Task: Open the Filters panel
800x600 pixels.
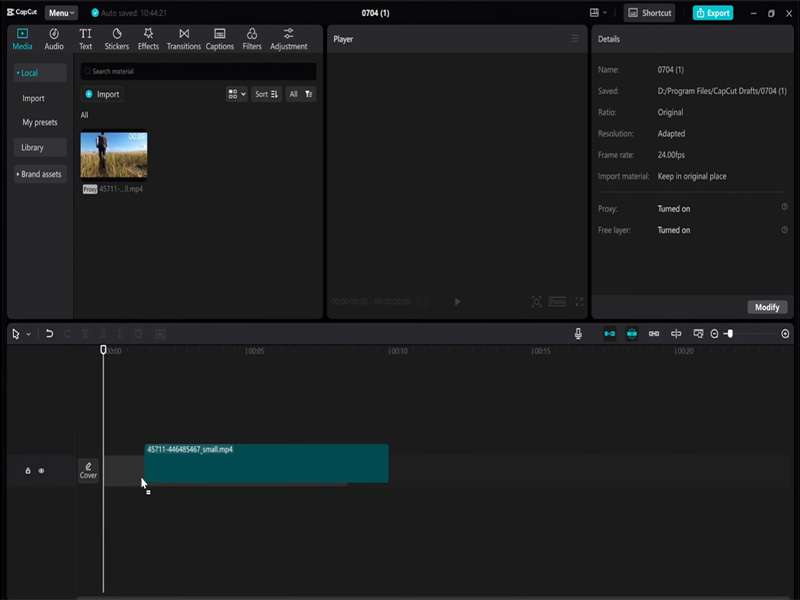Action: coord(251,39)
